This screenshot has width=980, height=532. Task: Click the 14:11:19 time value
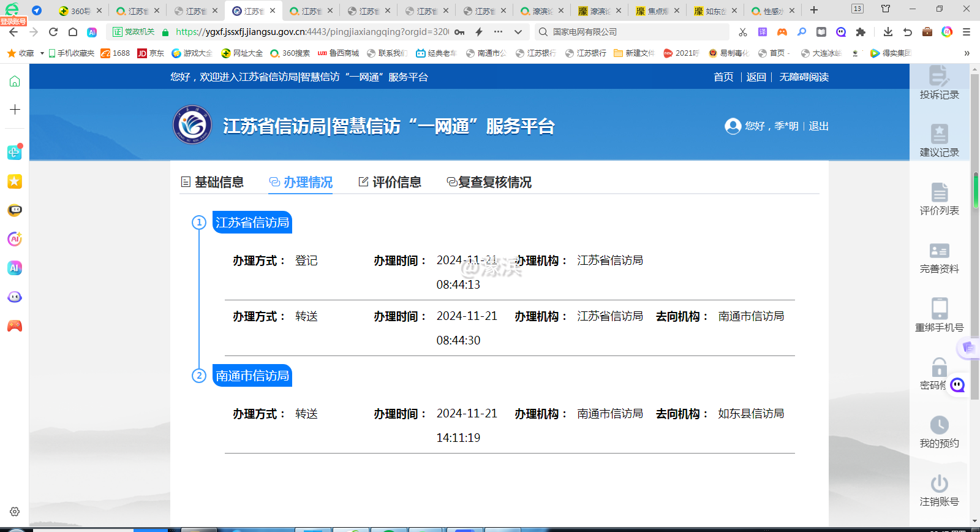click(x=458, y=438)
